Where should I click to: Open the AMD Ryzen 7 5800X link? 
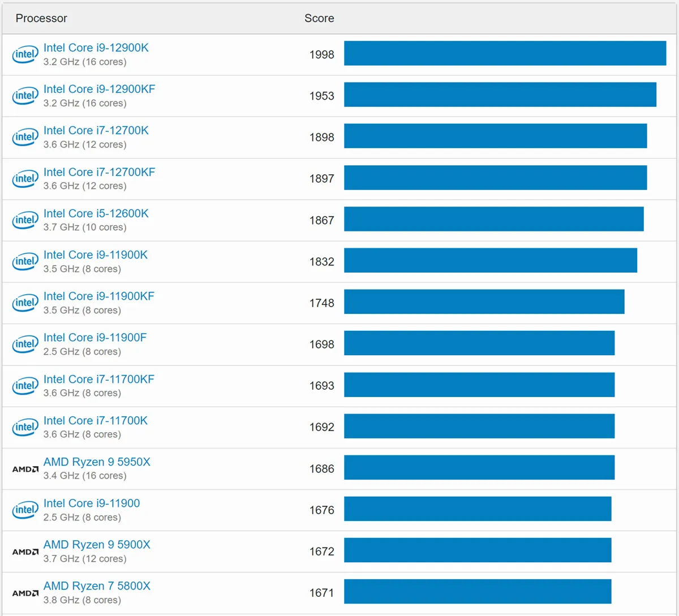[x=97, y=586]
